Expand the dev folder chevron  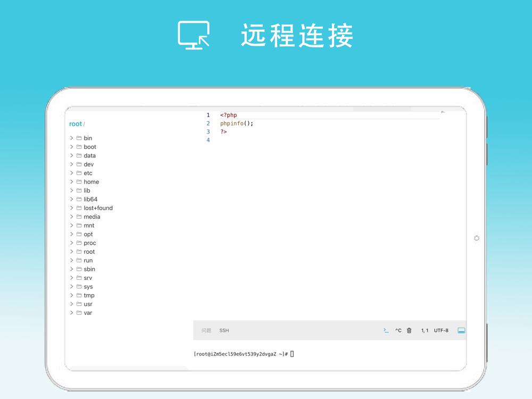72,164
